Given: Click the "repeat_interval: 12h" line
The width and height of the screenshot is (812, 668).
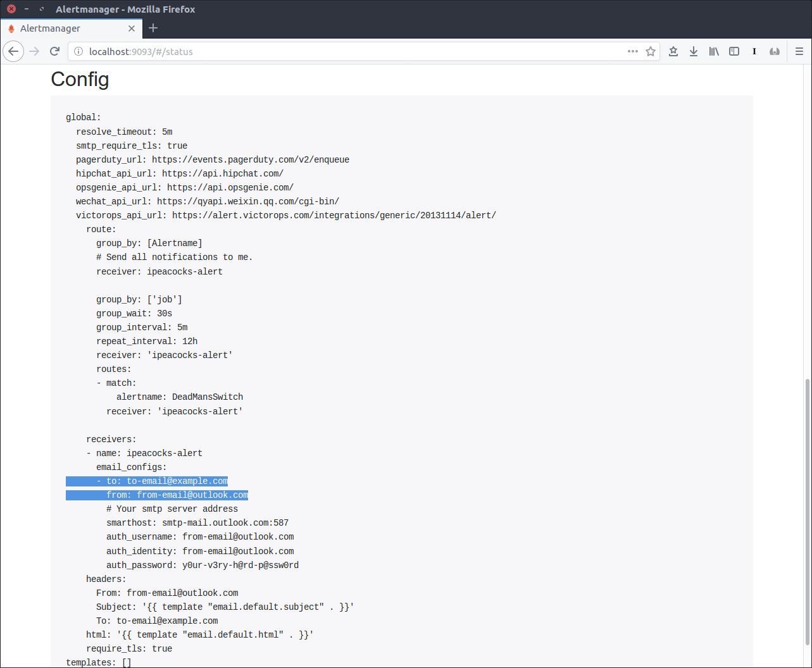Looking at the screenshot, I should 147,341.
